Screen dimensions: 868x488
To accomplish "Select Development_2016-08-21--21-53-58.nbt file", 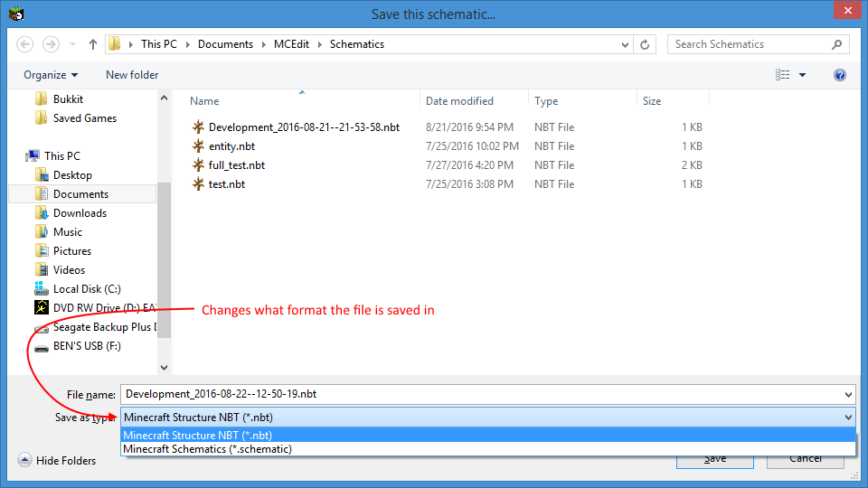I will pos(304,127).
